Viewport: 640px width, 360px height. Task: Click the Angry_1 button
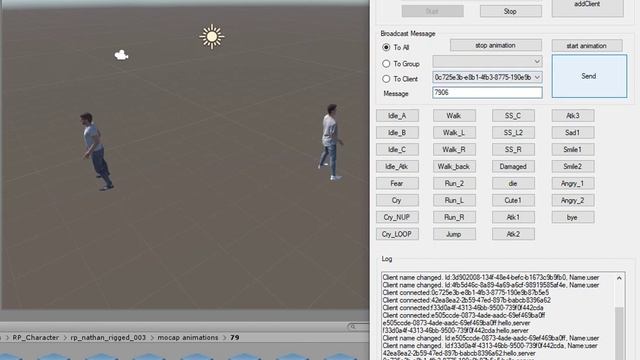(573, 184)
